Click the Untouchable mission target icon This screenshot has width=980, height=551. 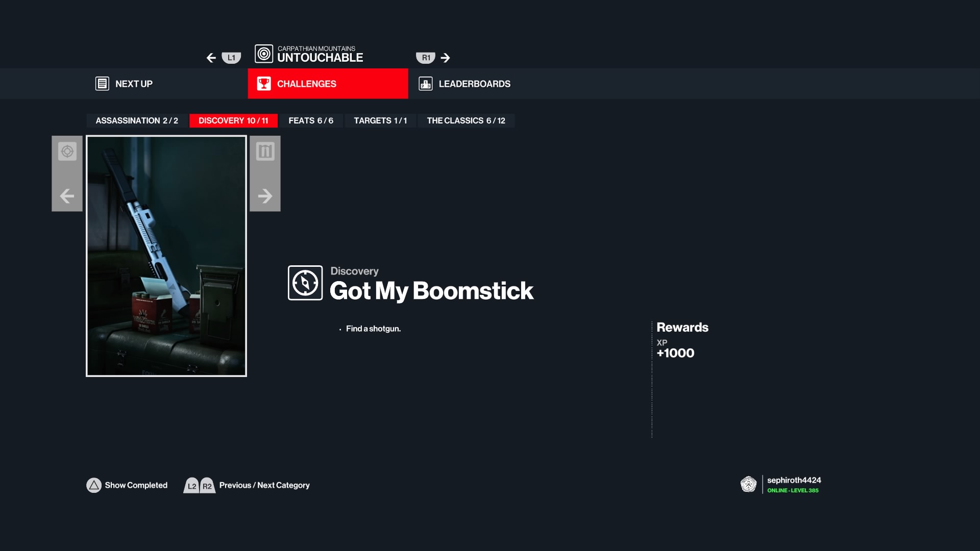264,54
